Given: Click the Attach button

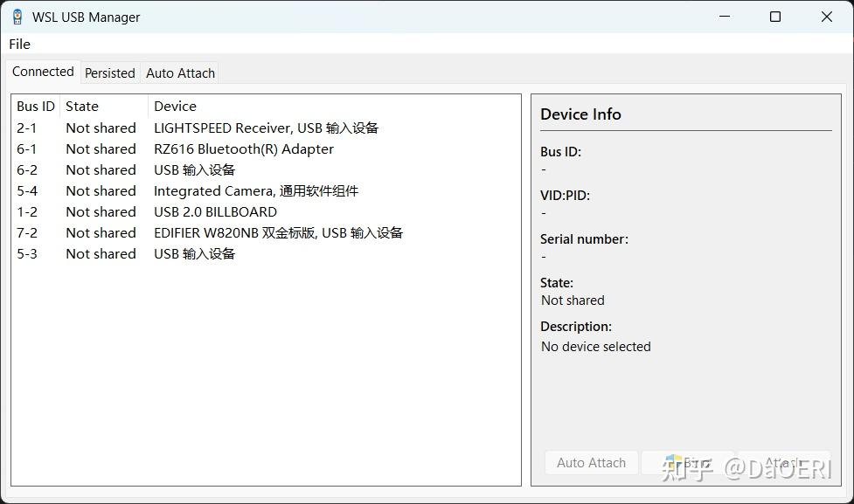Looking at the screenshot, I should pos(784,462).
